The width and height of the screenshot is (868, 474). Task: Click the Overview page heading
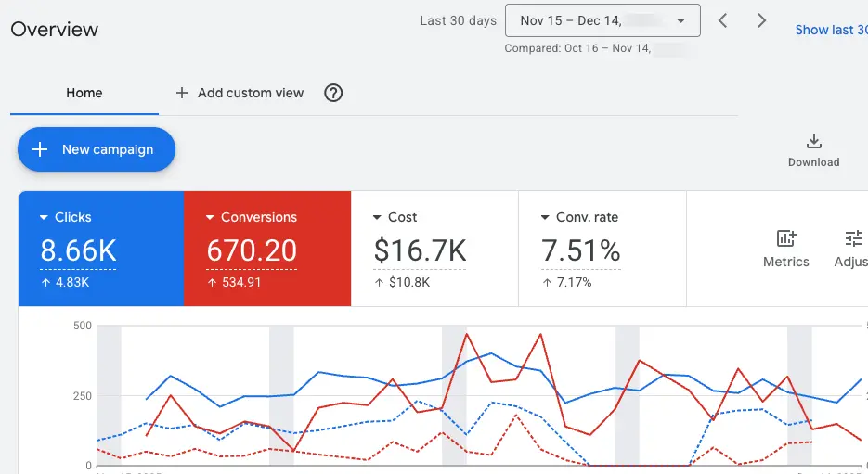click(54, 30)
